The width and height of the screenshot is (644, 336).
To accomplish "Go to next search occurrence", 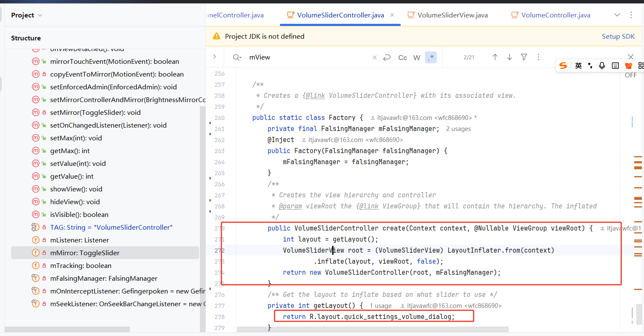I will coord(510,57).
